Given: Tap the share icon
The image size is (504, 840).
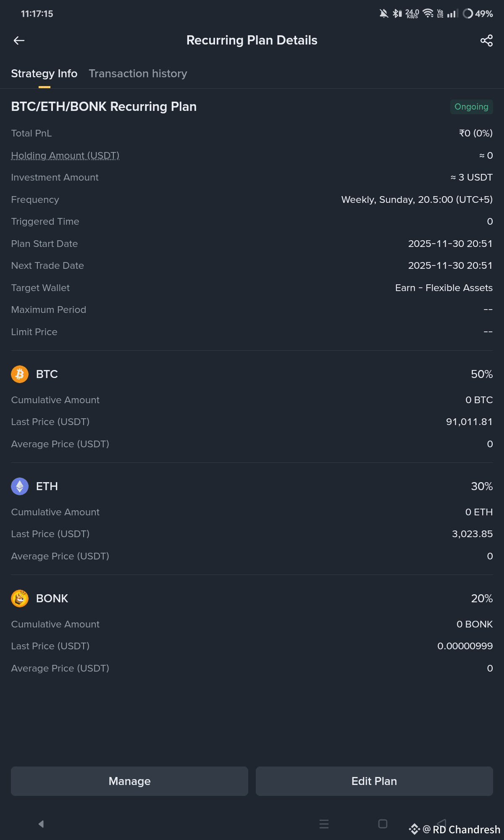Looking at the screenshot, I should tap(486, 40).
